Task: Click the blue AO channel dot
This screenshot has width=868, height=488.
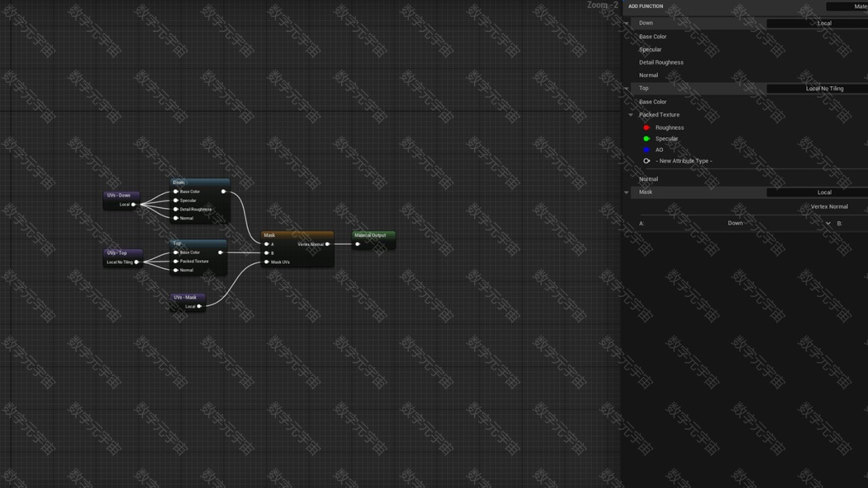Action: [646, 150]
